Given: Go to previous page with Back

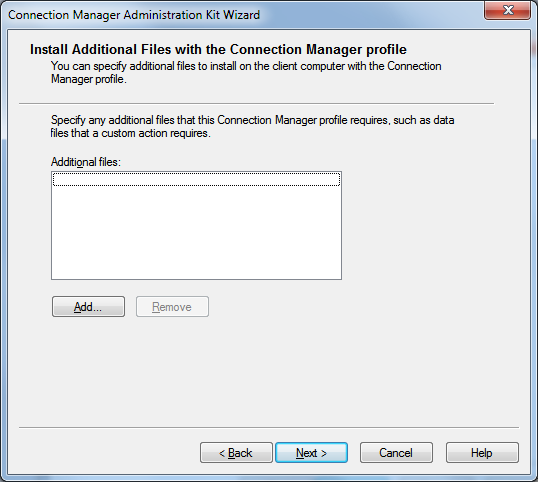Looking at the screenshot, I should (236, 452).
